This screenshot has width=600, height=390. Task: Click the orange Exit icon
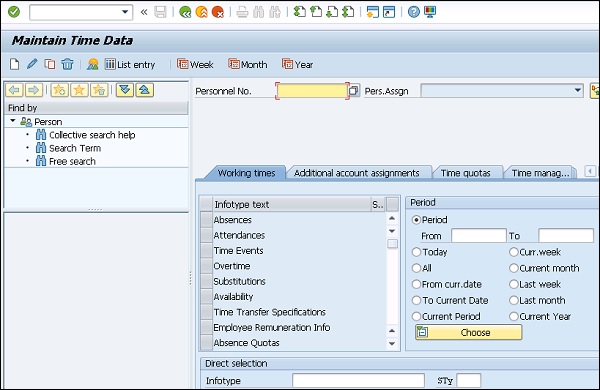pyautogui.click(x=202, y=12)
